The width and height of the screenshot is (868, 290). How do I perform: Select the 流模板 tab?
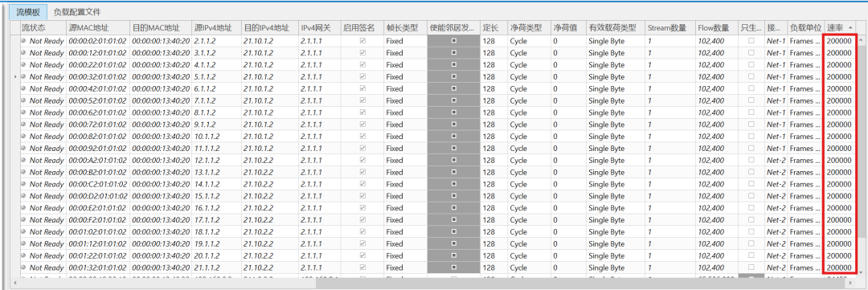point(28,11)
